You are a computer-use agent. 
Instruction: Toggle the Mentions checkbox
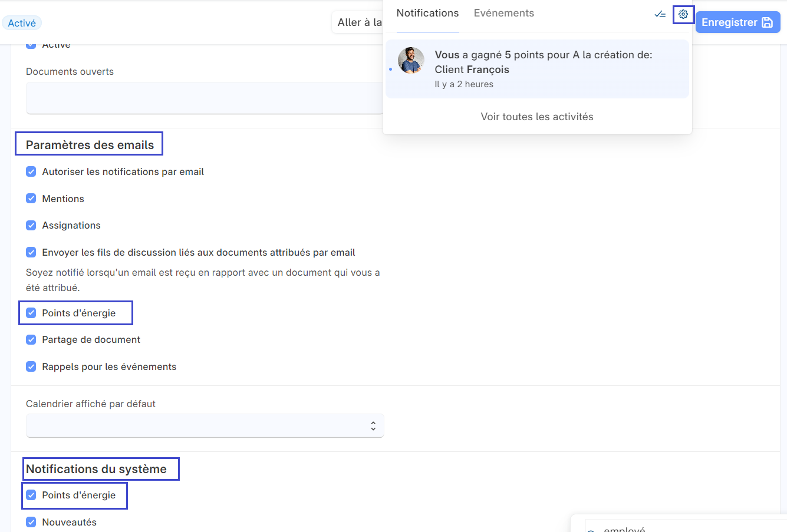[31, 199]
